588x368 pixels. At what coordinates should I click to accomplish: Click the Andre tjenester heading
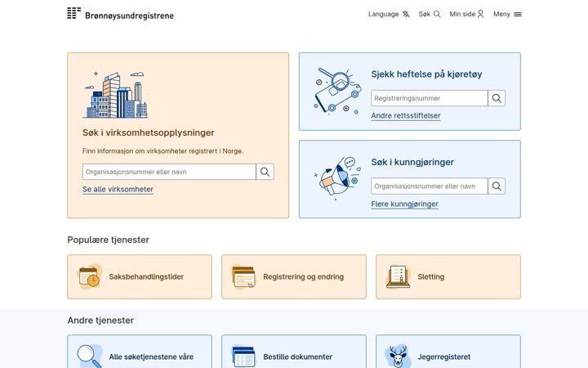(x=100, y=321)
